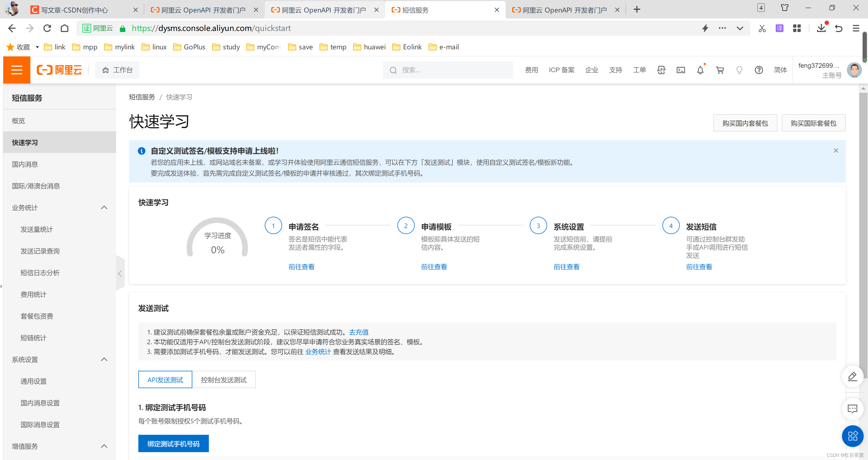Image resolution: width=868 pixels, height=460 pixels.
Task: Go back in browser history
Action: point(12,28)
